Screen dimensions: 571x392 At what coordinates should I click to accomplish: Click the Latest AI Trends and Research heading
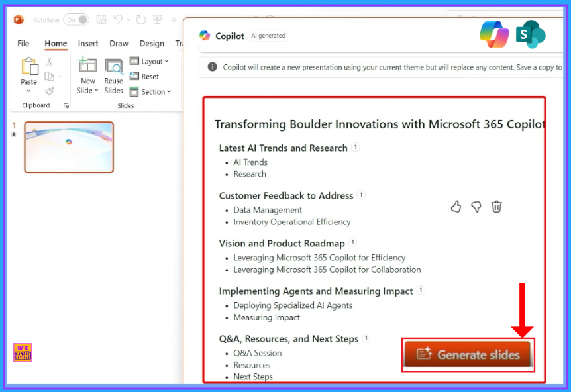point(283,148)
